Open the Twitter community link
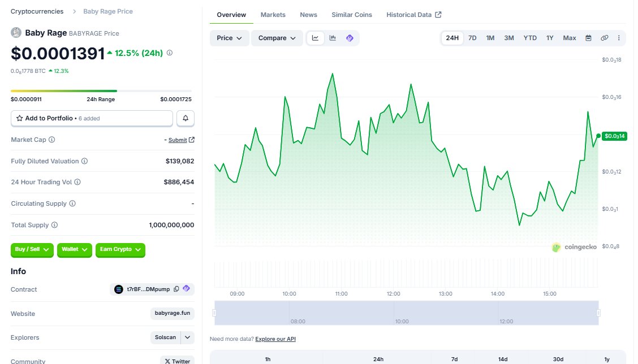This screenshot has height=364, width=638. (x=177, y=361)
